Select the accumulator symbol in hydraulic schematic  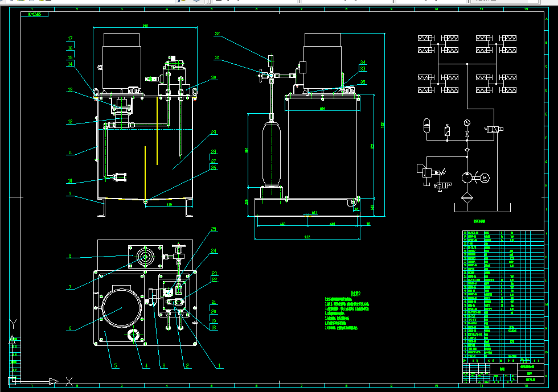tap(426, 126)
